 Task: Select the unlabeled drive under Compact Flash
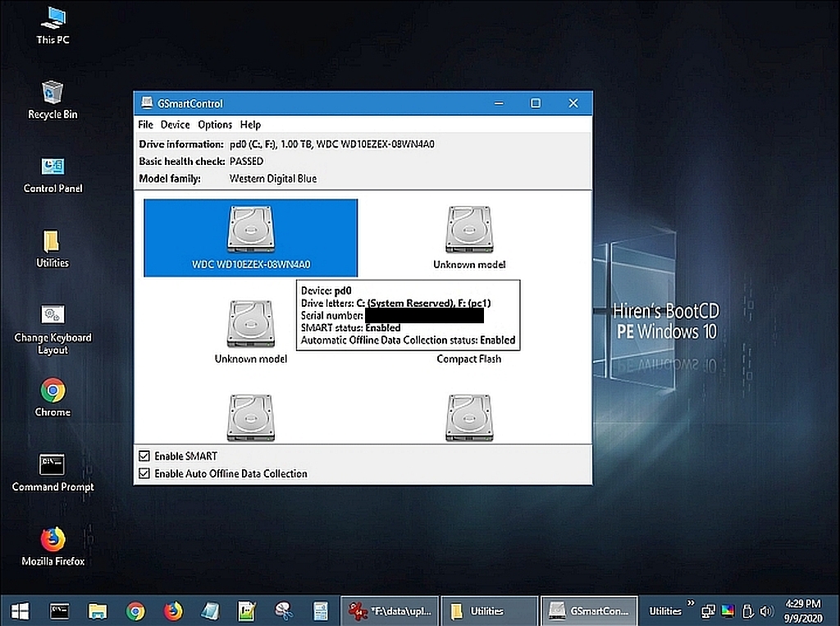[469, 418]
